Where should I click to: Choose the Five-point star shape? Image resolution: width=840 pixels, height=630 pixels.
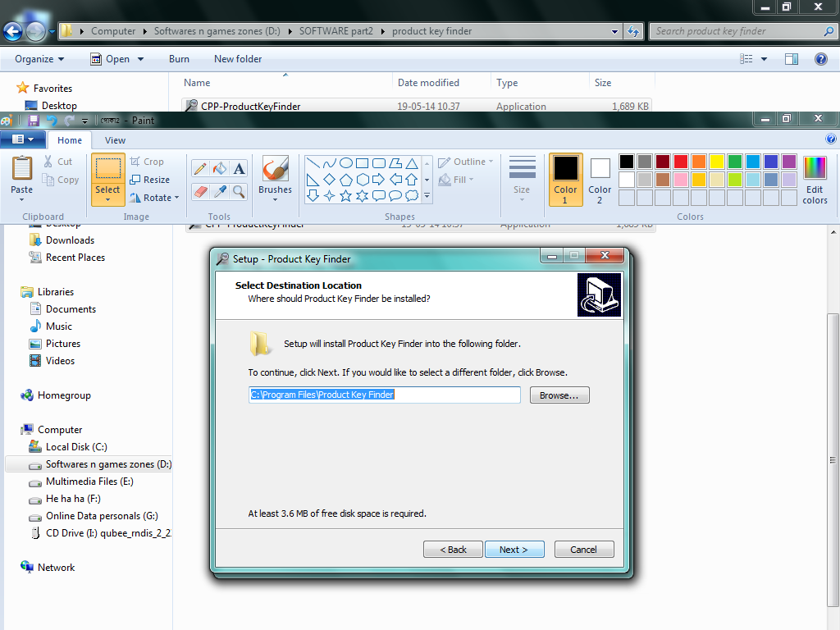(x=346, y=196)
